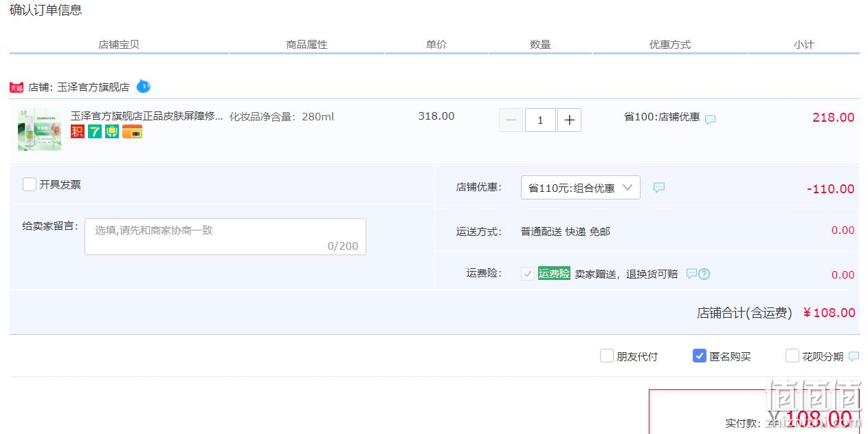Image resolution: width=868 pixels, height=434 pixels.
Task: Increase quantity with the plus button
Action: pyautogui.click(x=569, y=120)
